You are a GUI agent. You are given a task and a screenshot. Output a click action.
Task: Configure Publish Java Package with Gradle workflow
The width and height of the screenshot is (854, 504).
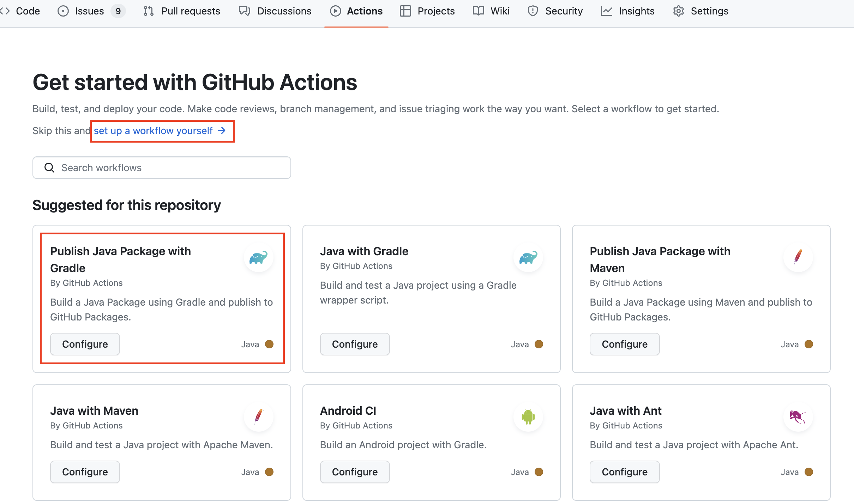(x=85, y=344)
